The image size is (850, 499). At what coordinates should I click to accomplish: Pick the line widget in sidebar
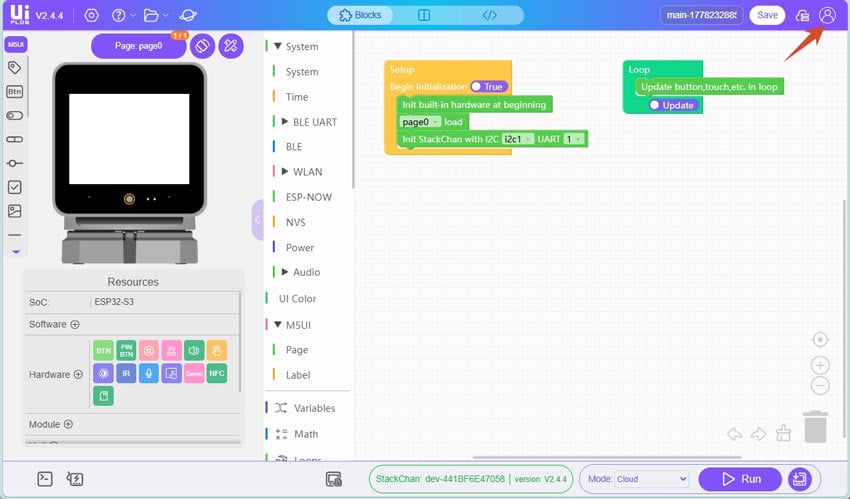click(x=15, y=235)
